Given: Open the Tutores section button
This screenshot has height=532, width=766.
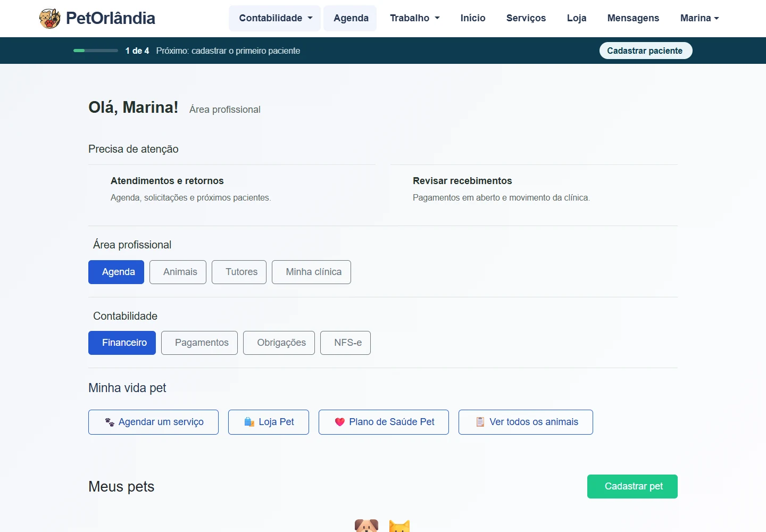Looking at the screenshot, I should click(239, 272).
